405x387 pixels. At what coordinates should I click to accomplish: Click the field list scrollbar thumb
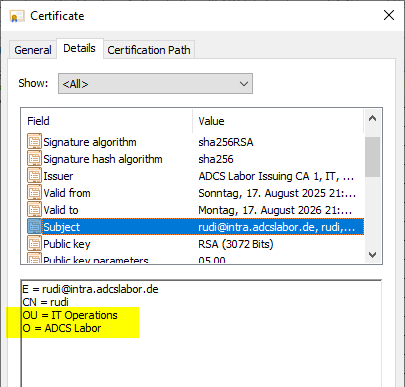pyautogui.click(x=372, y=157)
